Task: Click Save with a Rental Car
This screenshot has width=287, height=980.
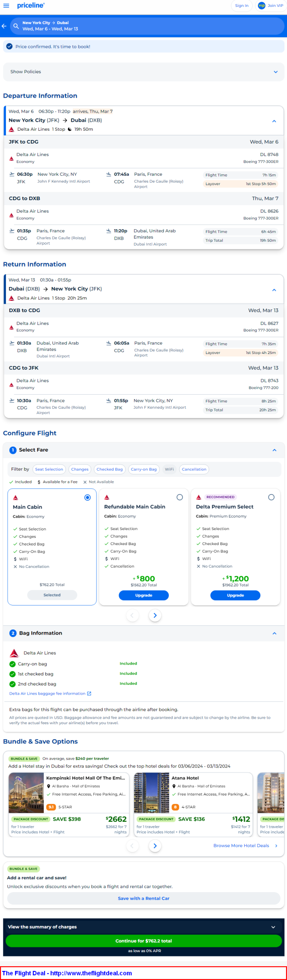Action: pyautogui.click(x=143, y=898)
